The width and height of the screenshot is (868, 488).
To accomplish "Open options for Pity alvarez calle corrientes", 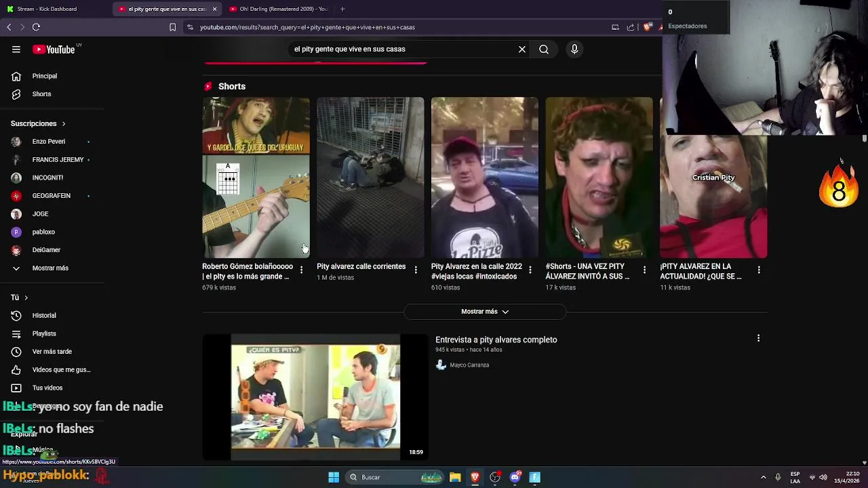I will pos(416,270).
